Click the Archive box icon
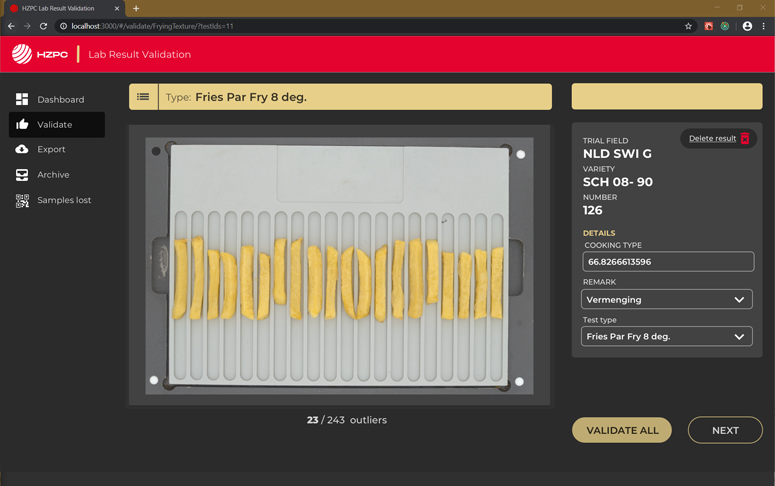This screenshot has width=775, height=486. [x=22, y=175]
